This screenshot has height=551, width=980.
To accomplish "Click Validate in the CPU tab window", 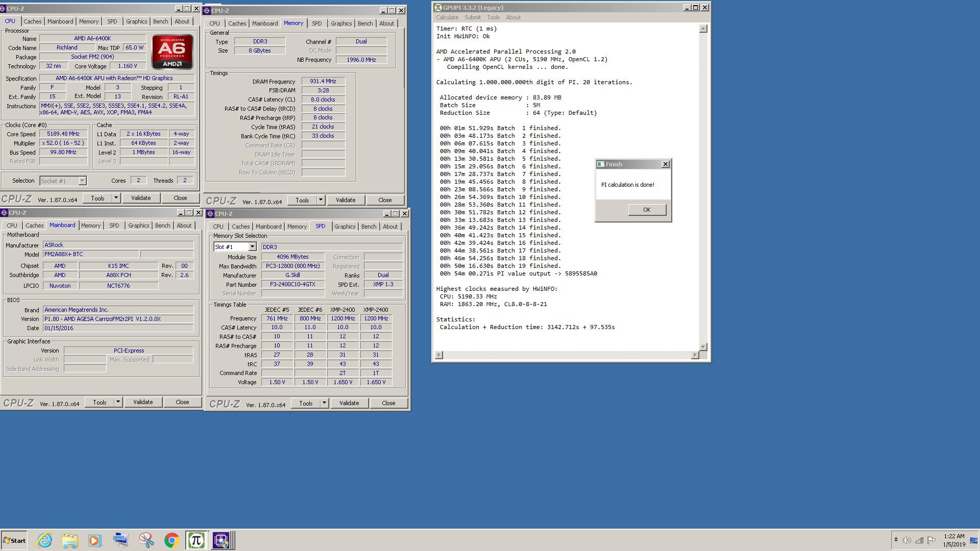I will (141, 198).
